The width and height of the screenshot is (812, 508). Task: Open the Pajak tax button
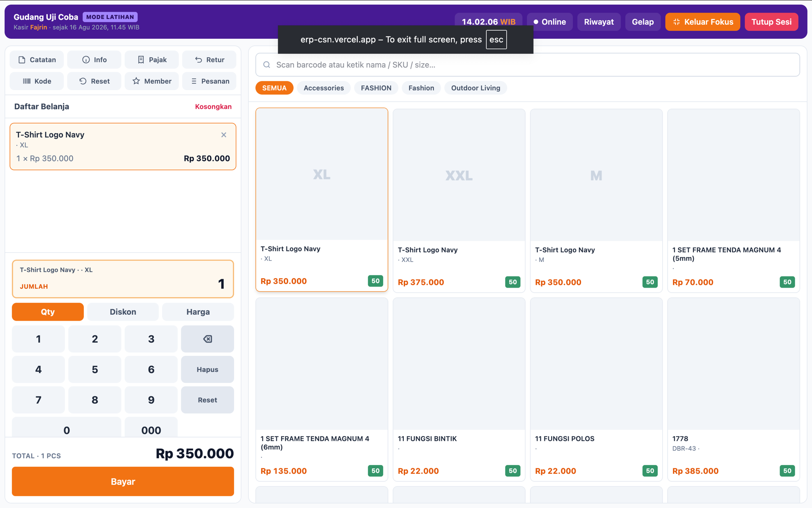point(152,60)
